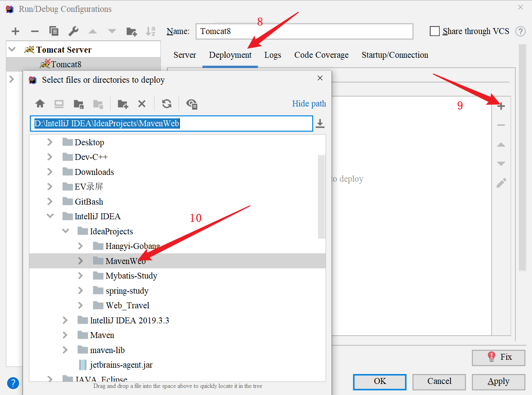Click the Apply button
532x395 pixels.
tap(499, 382)
